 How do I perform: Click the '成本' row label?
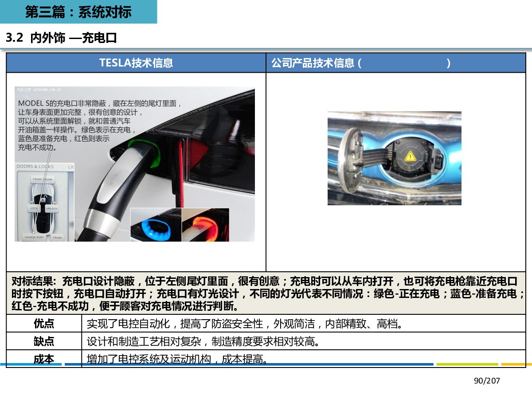pyautogui.click(x=44, y=359)
